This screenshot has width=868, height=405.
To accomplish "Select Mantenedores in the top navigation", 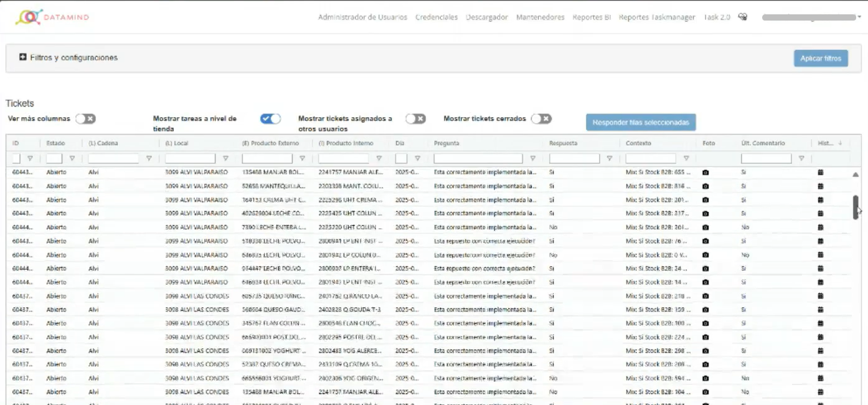I will click(x=540, y=17).
